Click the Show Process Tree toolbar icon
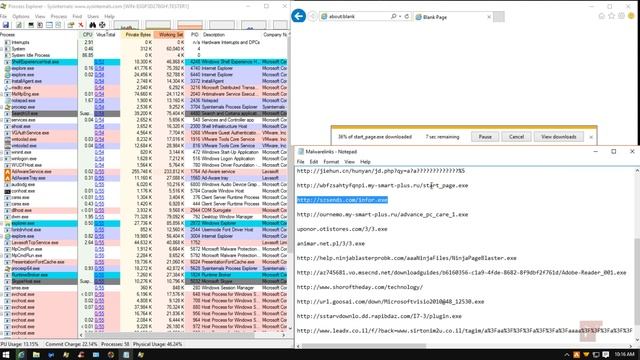This screenshot has height=360, width=640. [x=40, y=25]
